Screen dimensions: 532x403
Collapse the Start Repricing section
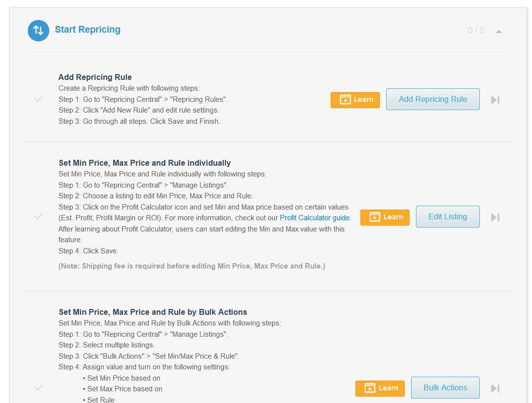point(498,31)
